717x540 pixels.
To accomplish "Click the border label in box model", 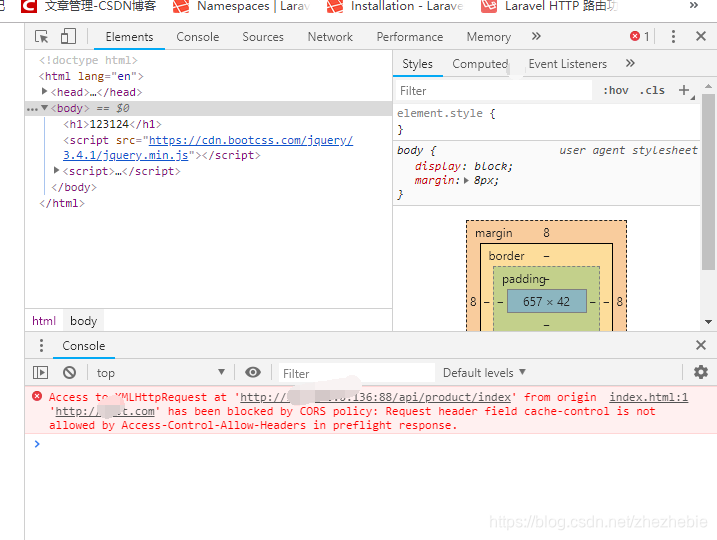I will [506, 256].
